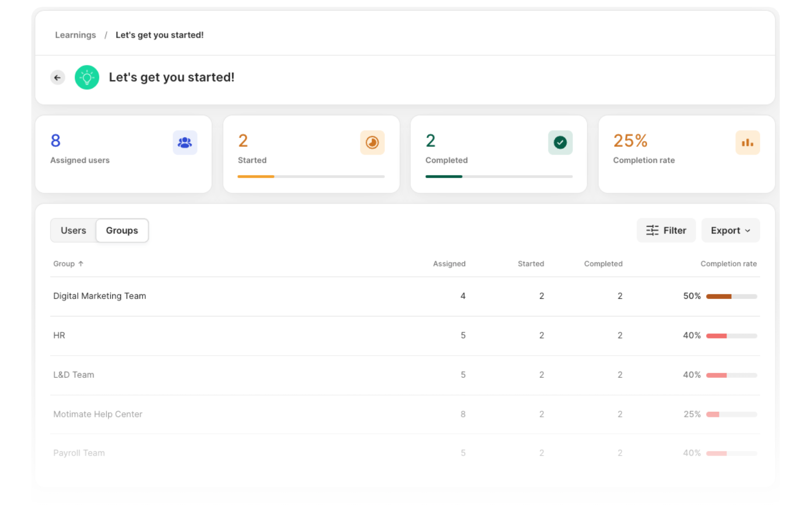812x519 pixels.
Task: Click the completion rate bar chart icon
Action: (x=748, y=143)
